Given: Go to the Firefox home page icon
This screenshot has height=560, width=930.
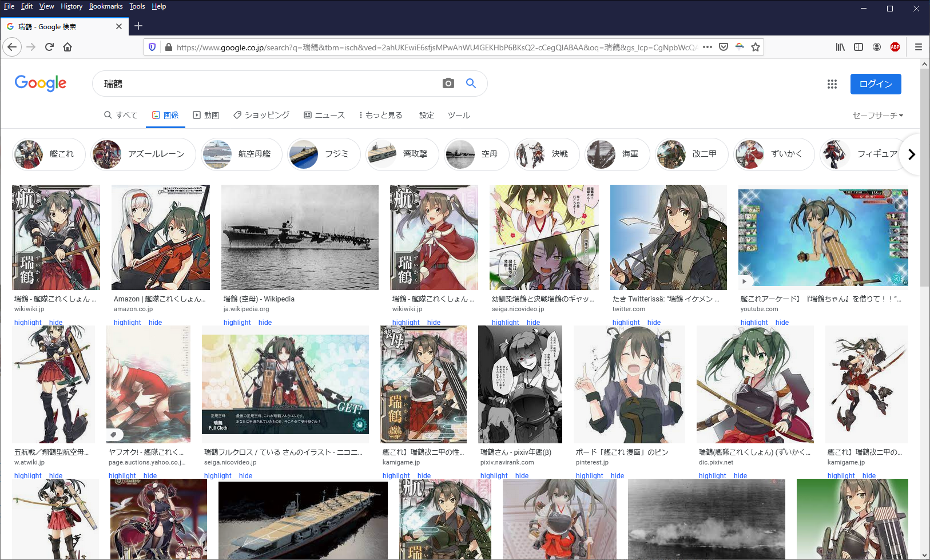Looking at the screenshot, I should point(67,47).
